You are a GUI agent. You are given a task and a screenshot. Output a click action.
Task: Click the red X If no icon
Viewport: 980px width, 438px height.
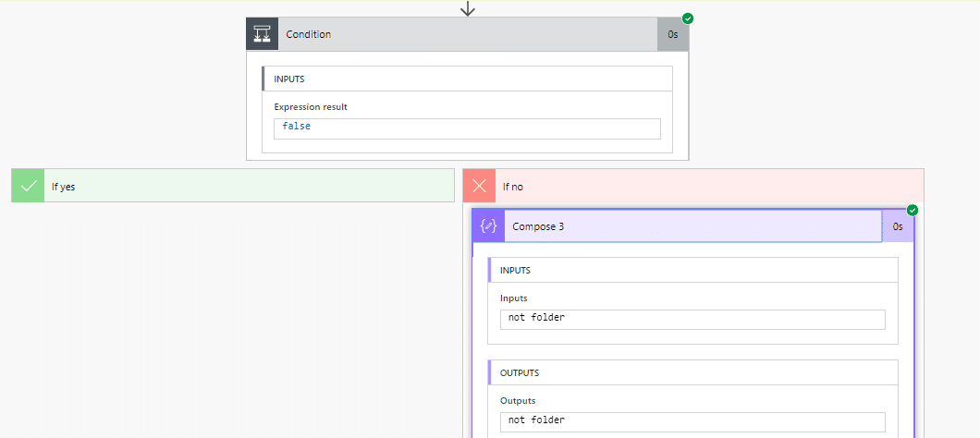coord(480,186)
